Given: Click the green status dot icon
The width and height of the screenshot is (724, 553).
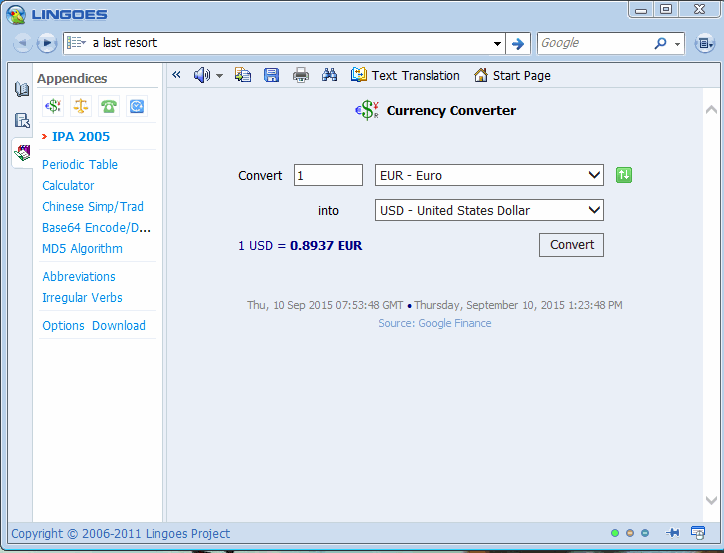Looking at the screenshot, I should (615, 533).
